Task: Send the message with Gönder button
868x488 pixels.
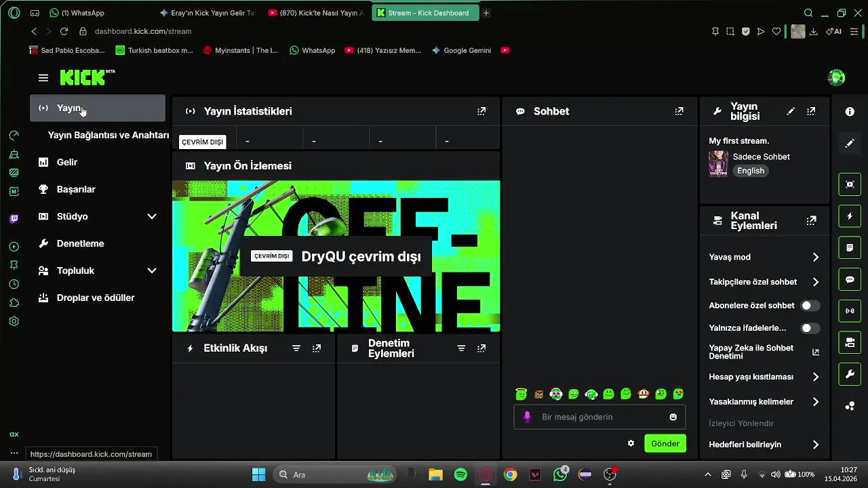Action: [665, 443]
